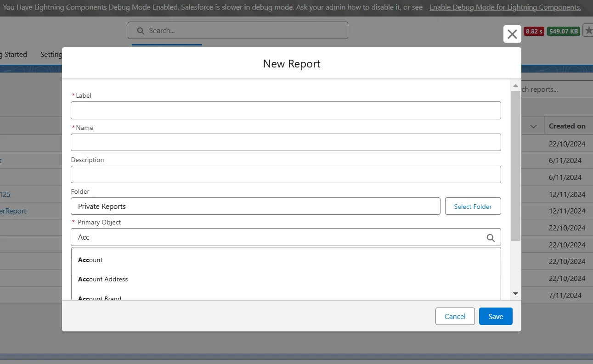Open the Settings tab
This screenshot has width=593, height=364.
click(x=51, y=55)
